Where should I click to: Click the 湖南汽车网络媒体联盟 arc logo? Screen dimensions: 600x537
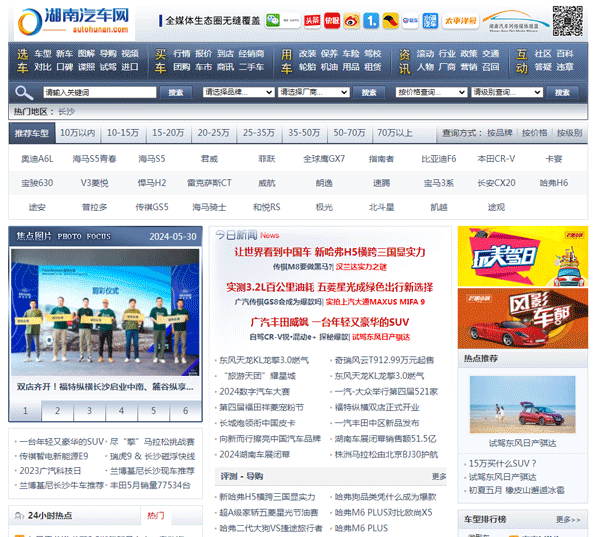515,21
